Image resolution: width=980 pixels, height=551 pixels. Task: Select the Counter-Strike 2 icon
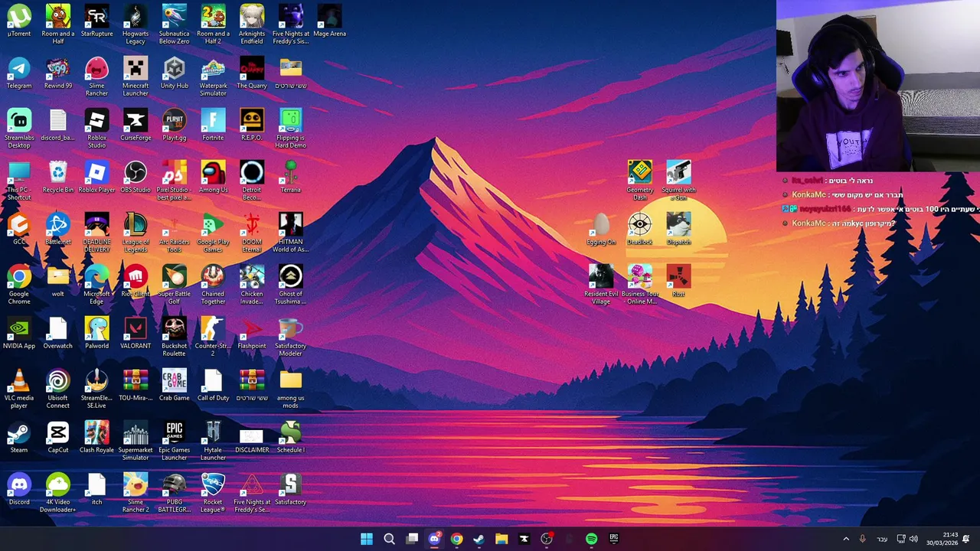213,337
